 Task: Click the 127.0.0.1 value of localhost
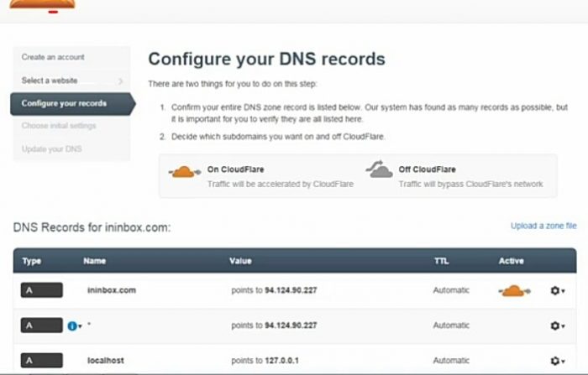click(281, 361)
